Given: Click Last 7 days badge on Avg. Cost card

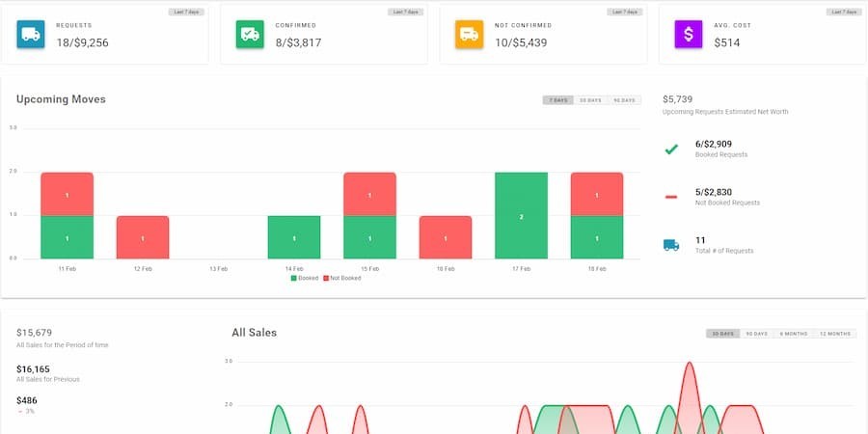Looking at the screenshot, I should click(x=844, y=12).
